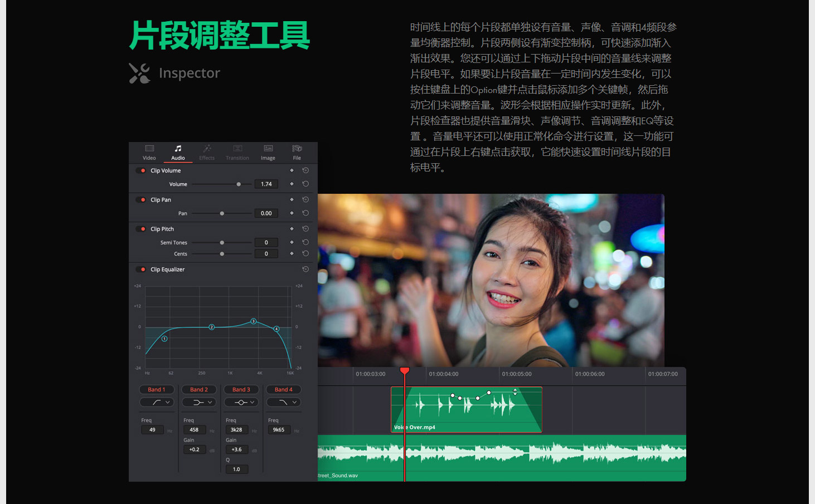Image resolution: width=815 pixels, height=504 pixels.
Task: Disable the Clip Volume toggle
Action: [x=141, y=170]
